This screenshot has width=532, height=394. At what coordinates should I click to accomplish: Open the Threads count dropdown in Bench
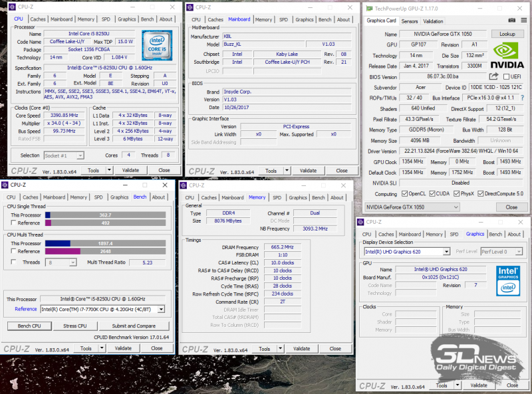pyautogui.click(x=72, y=262)
